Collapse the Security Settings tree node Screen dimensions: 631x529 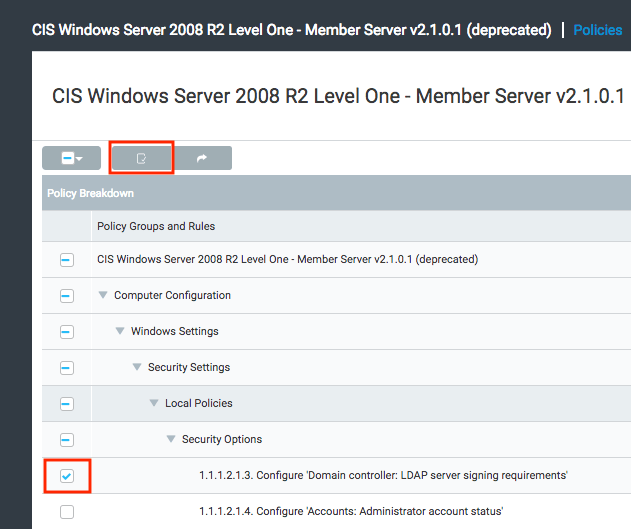[x=137, y=367]
